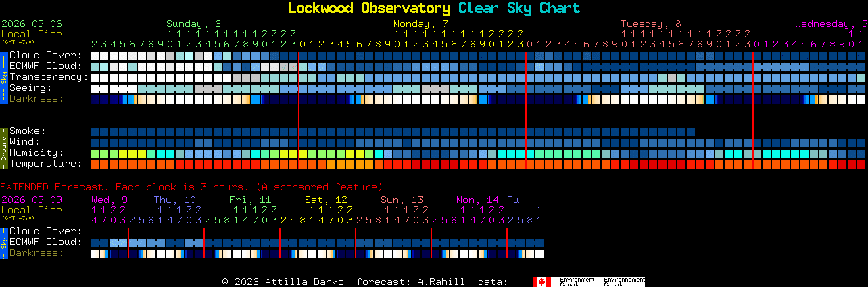Screen dimensions: 868x287
Task: Click the Monday, 7 day header
Action: coord(420,24)
